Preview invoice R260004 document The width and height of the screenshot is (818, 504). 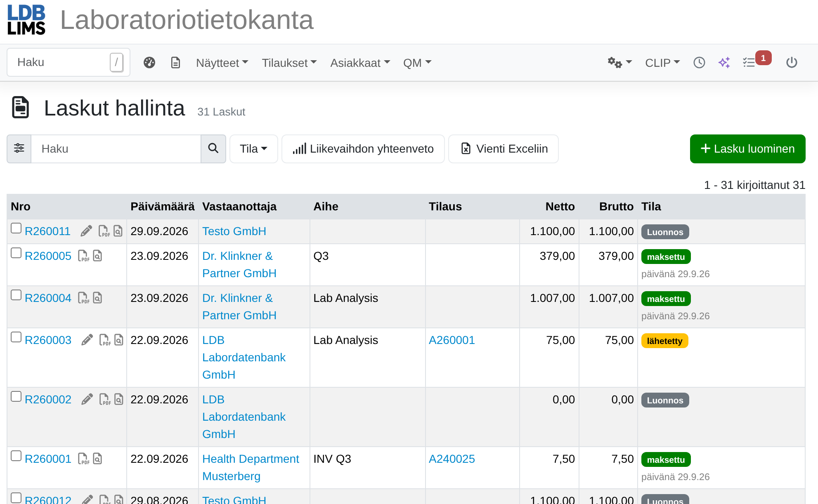pyautogui.click(x=97, y=298)
